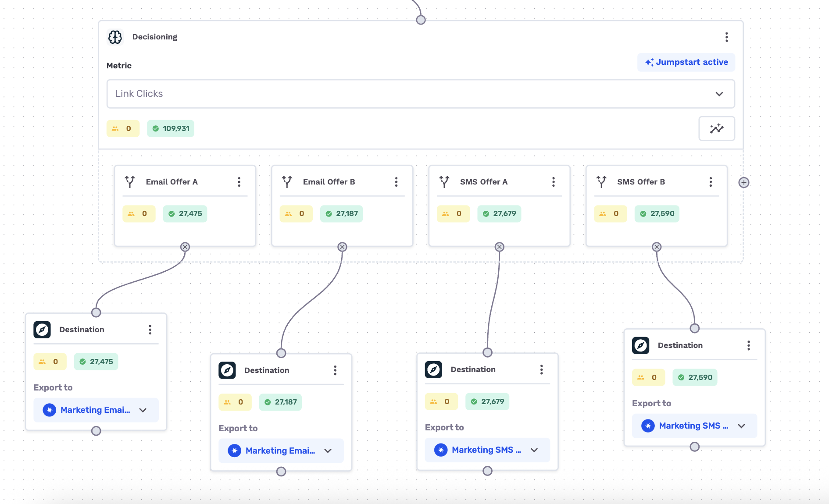Click the compass icon on the 27,475 Destination
Screen dimensions: 829x504
(x=42, y=330)
